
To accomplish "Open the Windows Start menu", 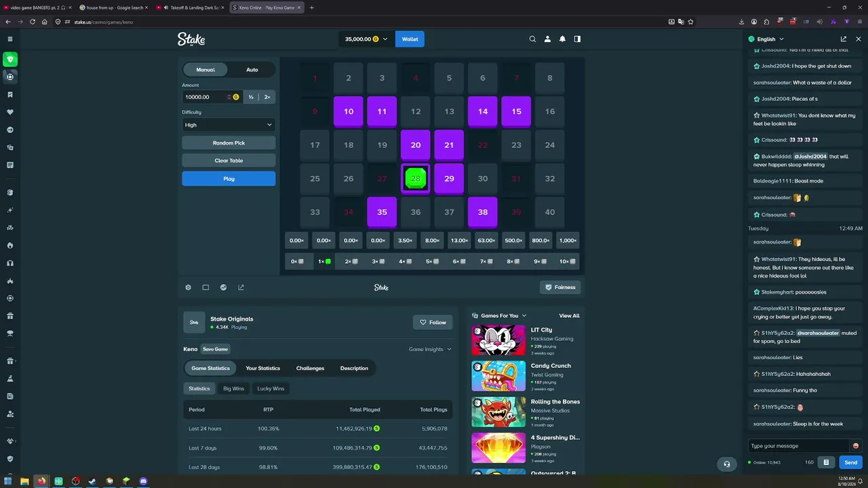I will [x=7, y=481].
